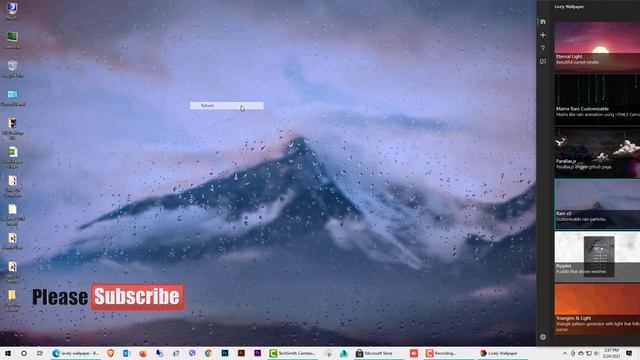Open the notification center icon
Image resolution: width=640 pixels, height=360 pixels.
click(629, 353)
